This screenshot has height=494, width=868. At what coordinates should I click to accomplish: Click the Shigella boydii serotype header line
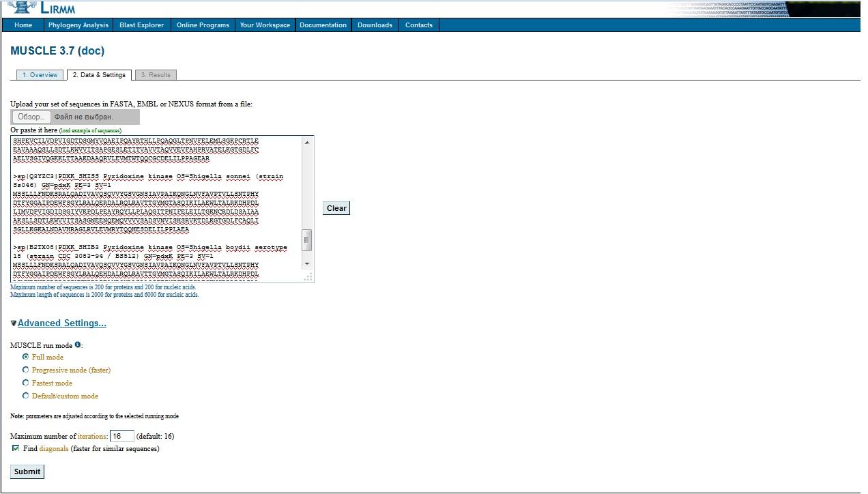[x=150, y=252]
